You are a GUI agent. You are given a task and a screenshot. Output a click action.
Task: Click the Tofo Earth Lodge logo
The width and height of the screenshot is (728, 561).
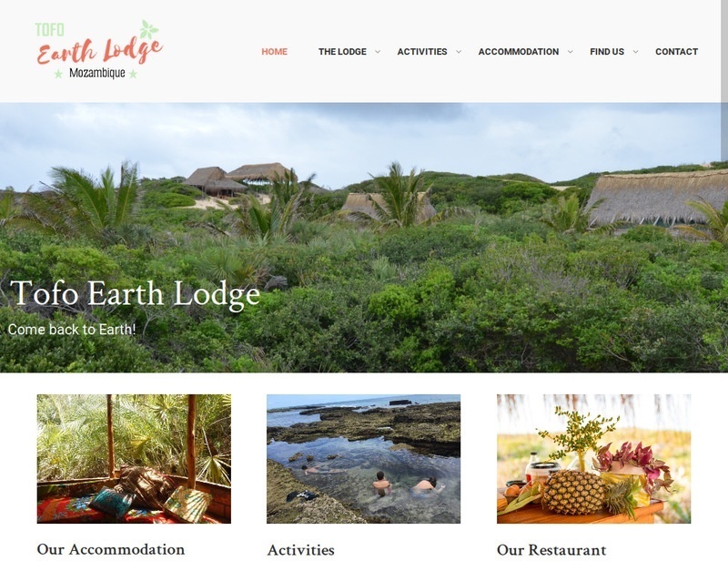[99, 50]
